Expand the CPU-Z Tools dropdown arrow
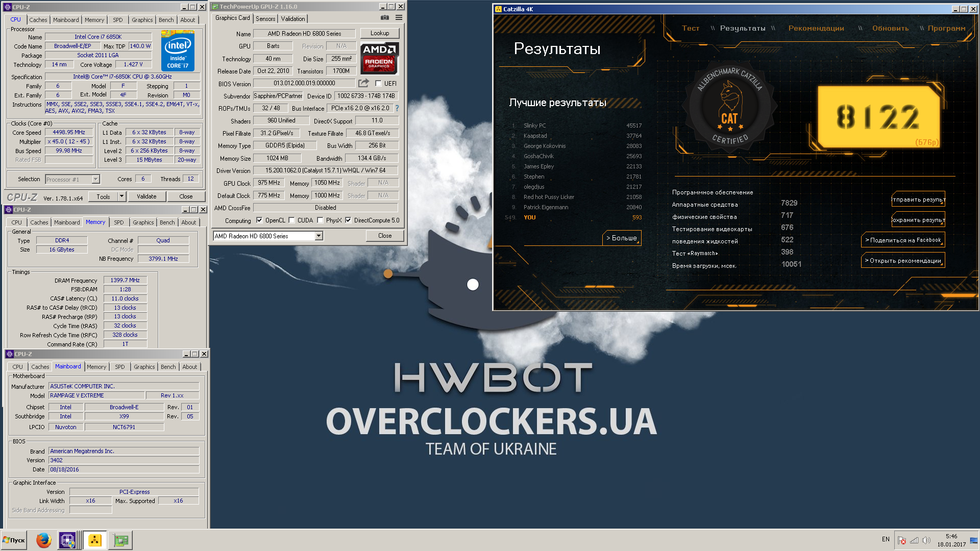This screenshot has width=980, height=551. coord(121,196)
